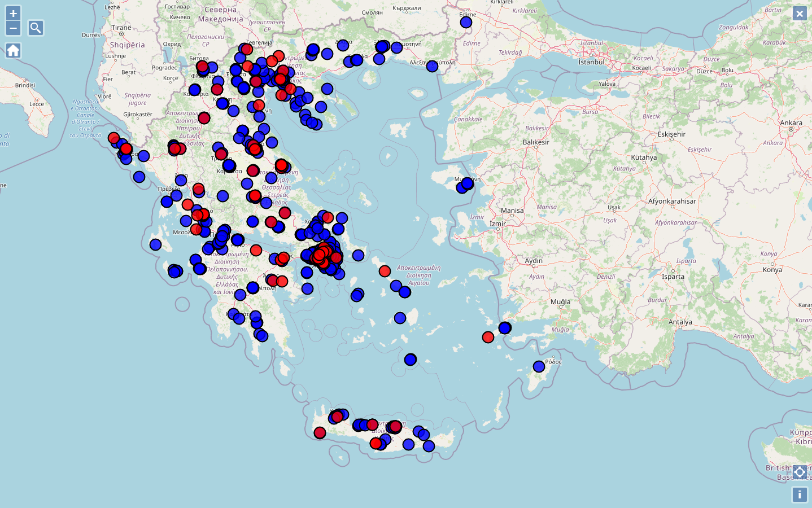Click the easternmost blue marker on Crete
This screenshot has height=508, width=812.
tap(429, 446)
